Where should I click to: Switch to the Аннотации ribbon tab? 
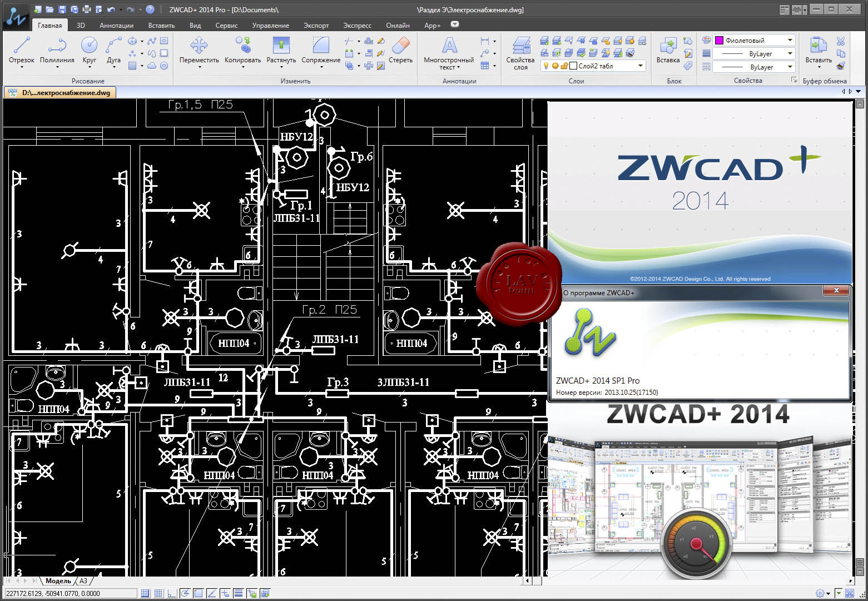click(117, 25)
